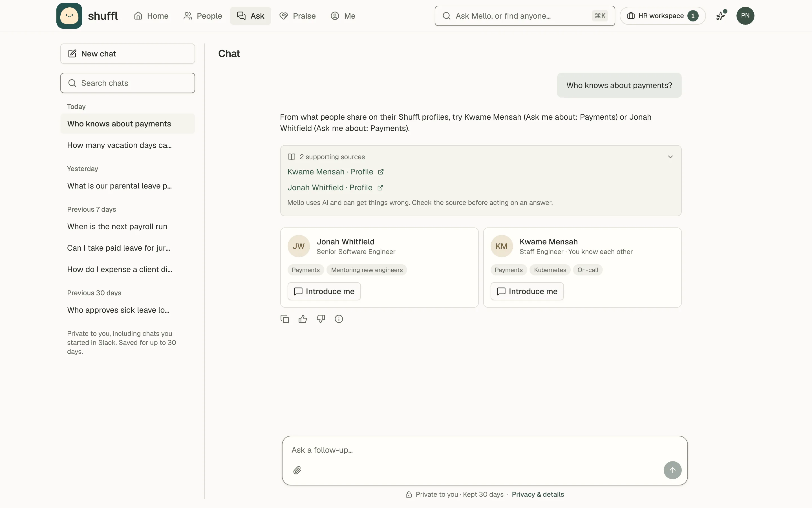Open the answer info icon
The height and width of the screenshot is (508, 812).
pos(339,319)
